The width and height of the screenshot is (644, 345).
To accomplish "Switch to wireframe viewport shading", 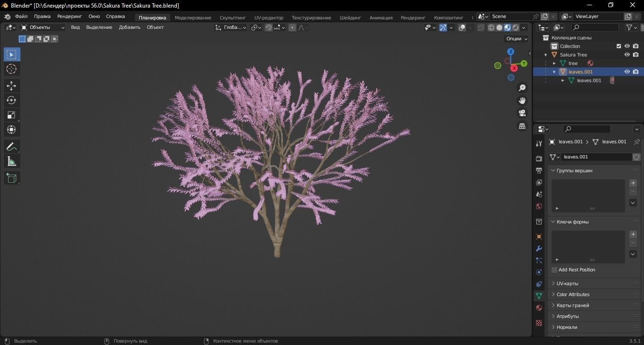I will pyautogui.click(x=491, y=28).
